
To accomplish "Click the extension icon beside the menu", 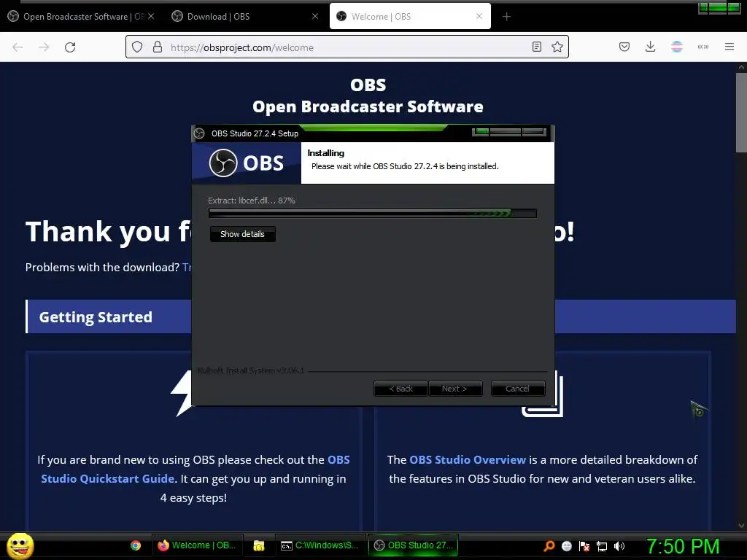I will pyautogui.click(x=703, y=47).
